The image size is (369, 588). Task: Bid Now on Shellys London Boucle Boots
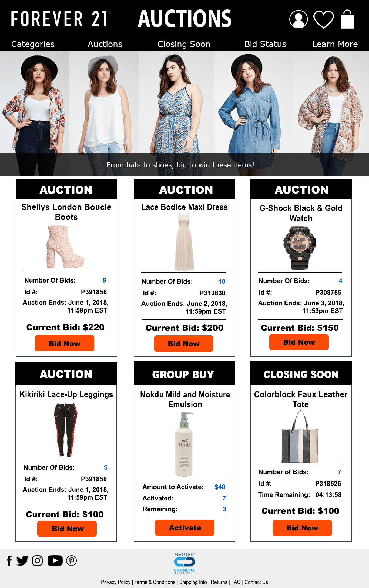click(65, 343)
